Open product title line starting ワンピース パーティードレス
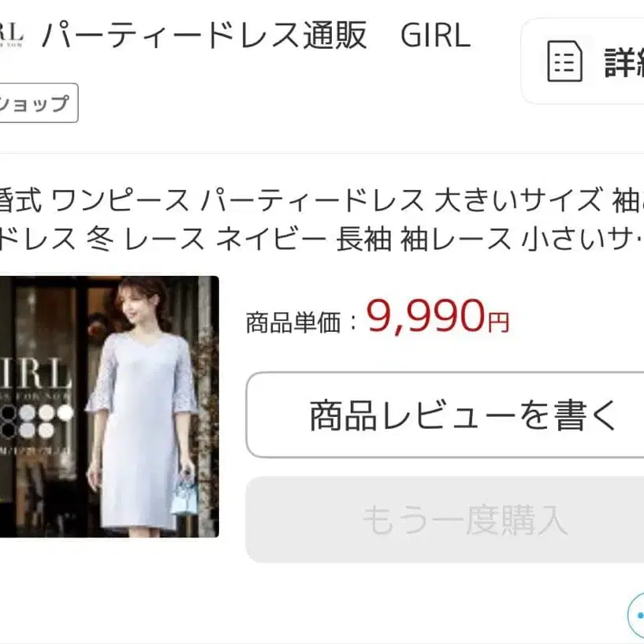This screenshot has width=644, height=644. coord(321,200)
